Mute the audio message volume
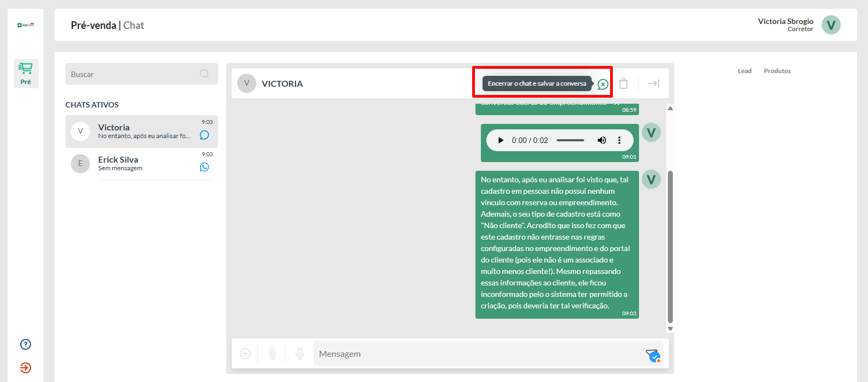This screenshot has height=382, width=868. point(602,140)
